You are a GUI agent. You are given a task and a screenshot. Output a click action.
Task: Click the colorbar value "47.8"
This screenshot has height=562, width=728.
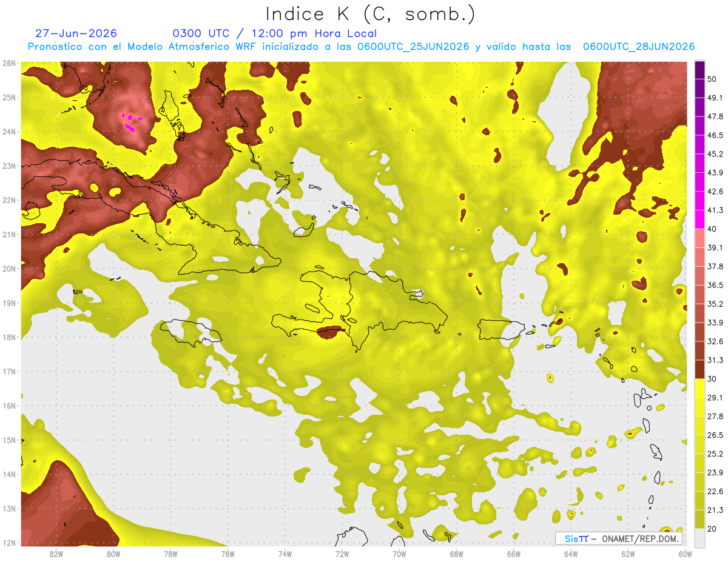point(715,116)
